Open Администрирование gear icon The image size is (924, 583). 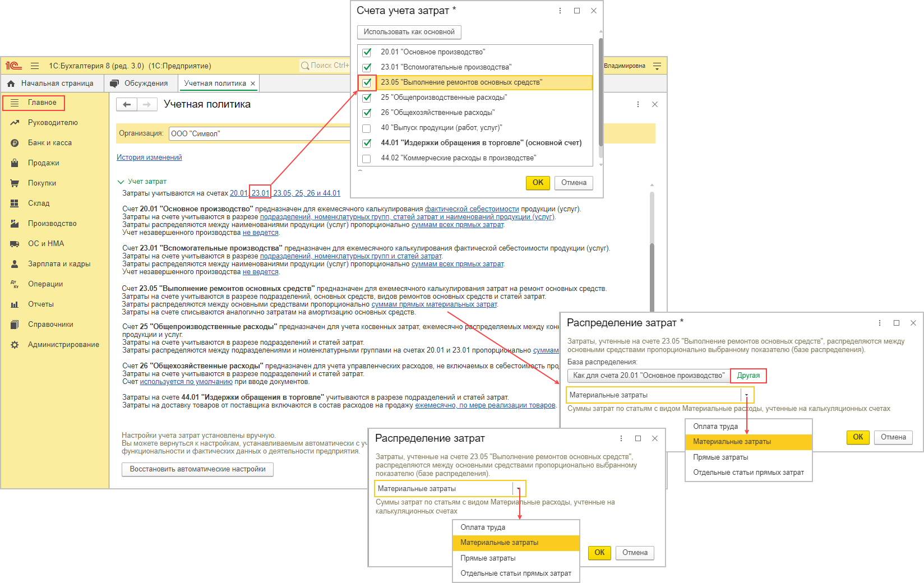point(15,345)
